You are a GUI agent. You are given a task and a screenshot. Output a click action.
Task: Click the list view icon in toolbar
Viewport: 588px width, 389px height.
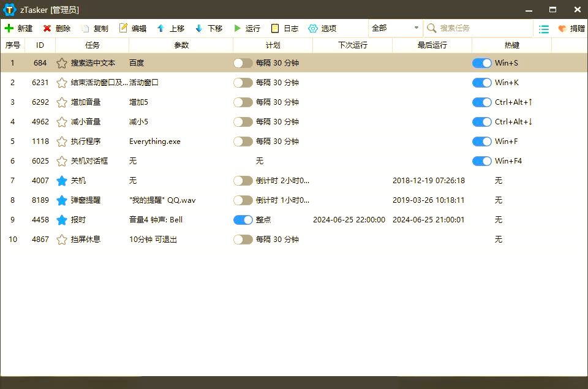544,29
